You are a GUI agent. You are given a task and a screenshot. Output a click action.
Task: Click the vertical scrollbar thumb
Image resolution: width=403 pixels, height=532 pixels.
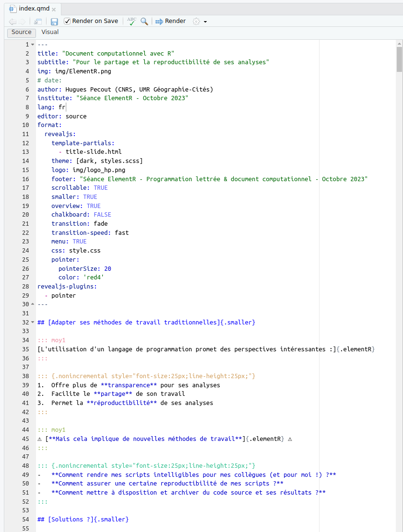coord(399,59)
